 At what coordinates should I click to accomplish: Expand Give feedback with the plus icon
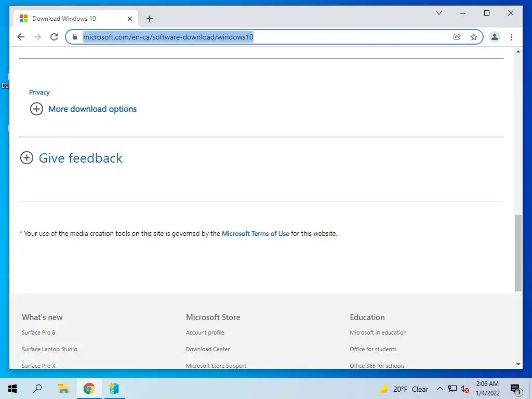(27, 158)
